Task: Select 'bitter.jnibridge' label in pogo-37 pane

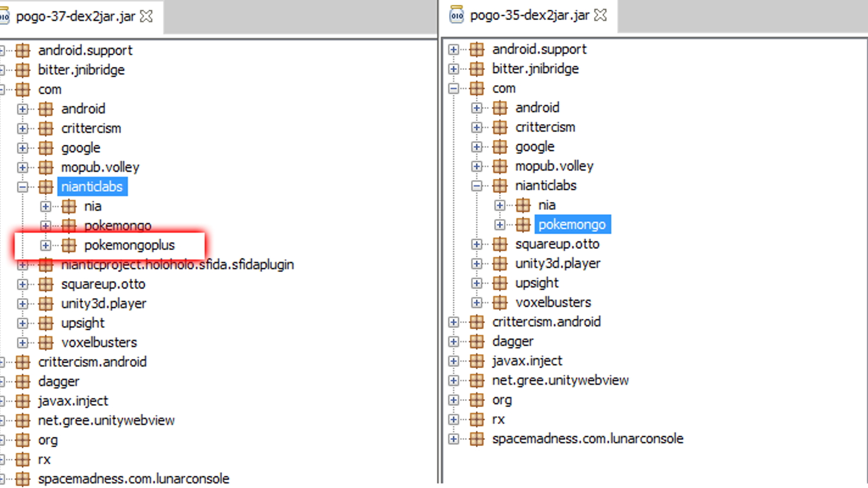Action: click(81, 70)
